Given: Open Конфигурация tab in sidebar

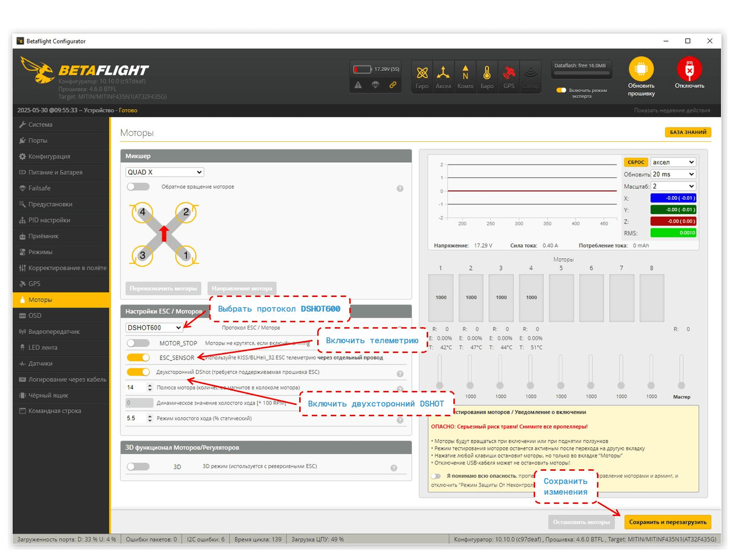Looking at the screenshot, I should (61, 157).
